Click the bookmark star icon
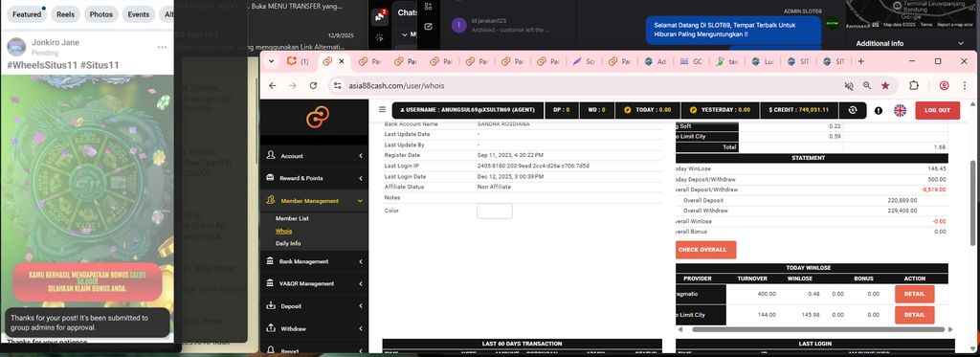Viewport: 980px width, 357px height. [885, 85]
